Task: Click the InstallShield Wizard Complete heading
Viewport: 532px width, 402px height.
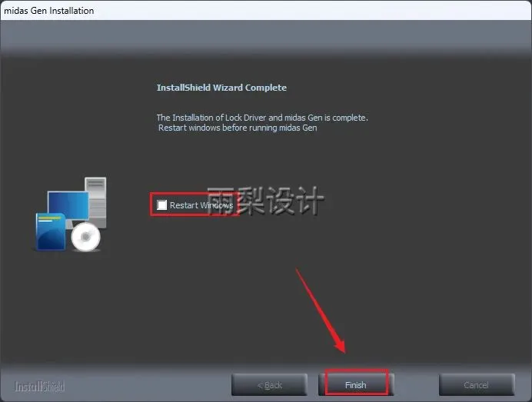Action: pyautogui.click(x=221, y=88)
